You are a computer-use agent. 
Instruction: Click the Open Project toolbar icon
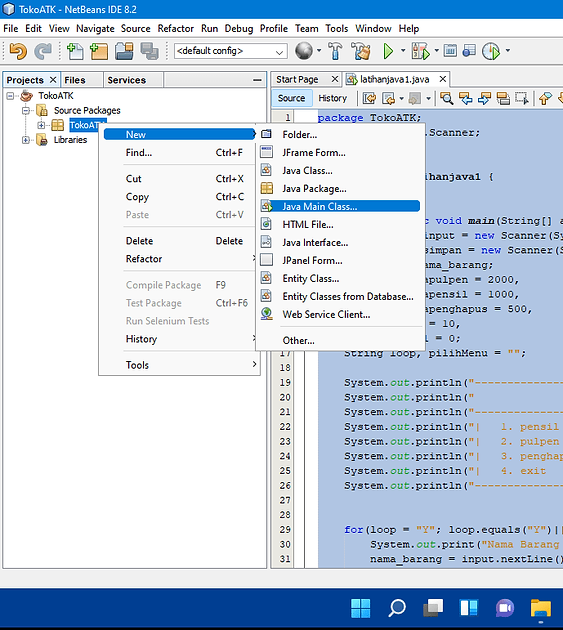point(124,51)
